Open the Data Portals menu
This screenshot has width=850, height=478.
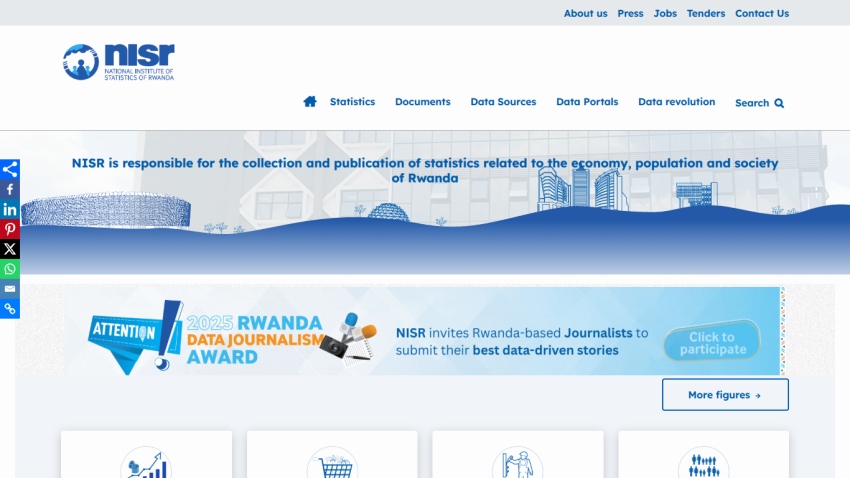tap(587, 101)
